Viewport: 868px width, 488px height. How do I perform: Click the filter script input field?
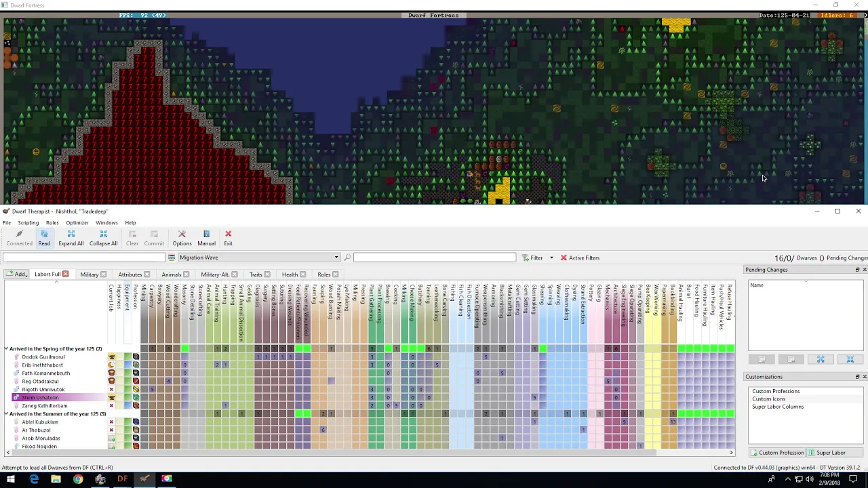pyautogui.click(x=434, y=258)
